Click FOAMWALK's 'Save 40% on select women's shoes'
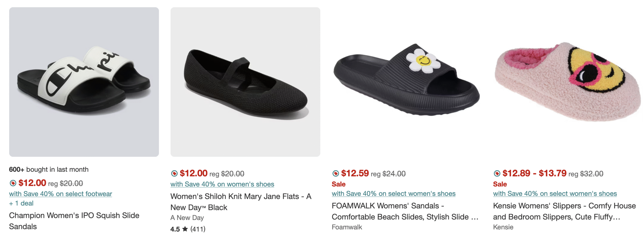The image size is (644, 233). pos(393,193)
